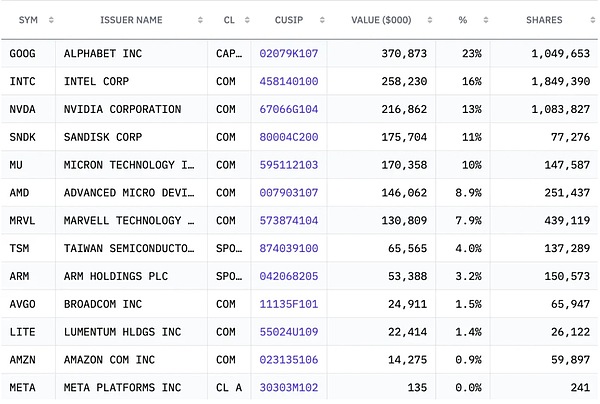Sort by CL column sort arrows
The width and height of the screenshot is (600, 404).
247,20
